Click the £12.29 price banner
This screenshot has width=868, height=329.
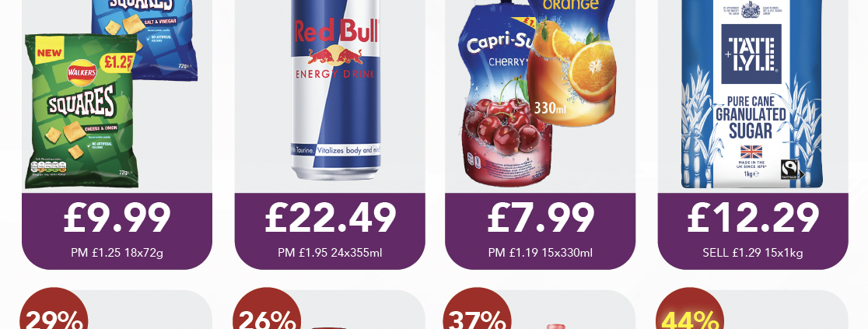[753, 231]
